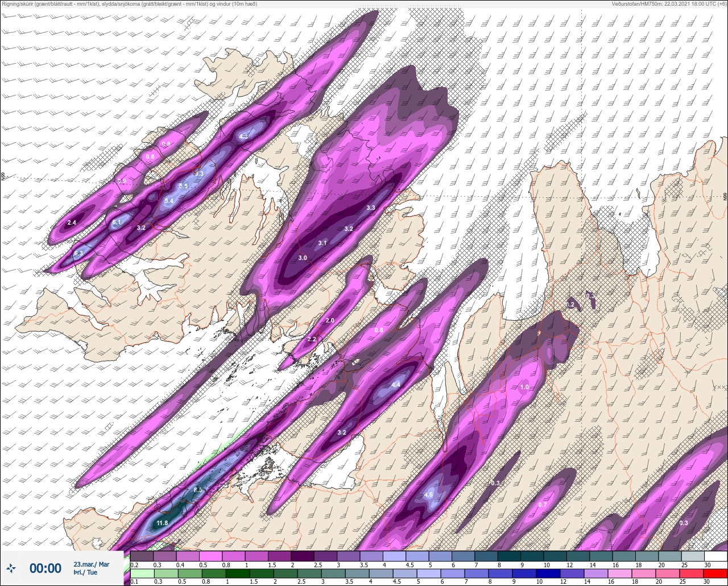Click the 0.7 precipitation value on the map
This screenshot has height=586, width=728.
pyautogui.click(x=543, y=505)
